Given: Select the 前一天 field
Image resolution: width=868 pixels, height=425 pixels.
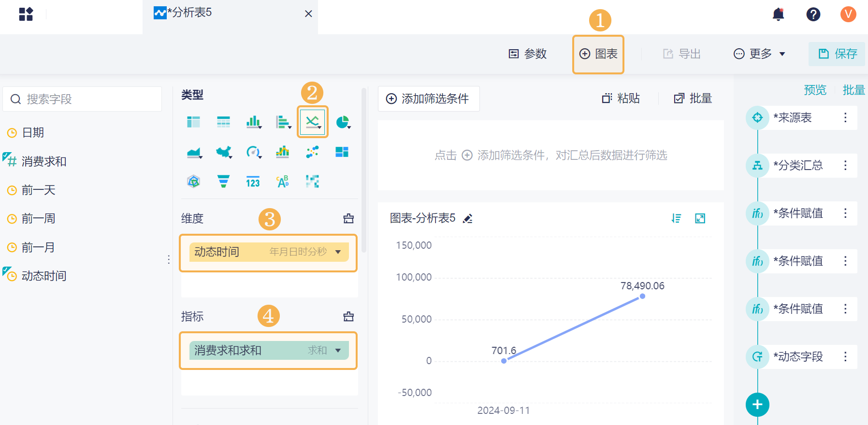Looking at the screenshot, I should (39, 190).
